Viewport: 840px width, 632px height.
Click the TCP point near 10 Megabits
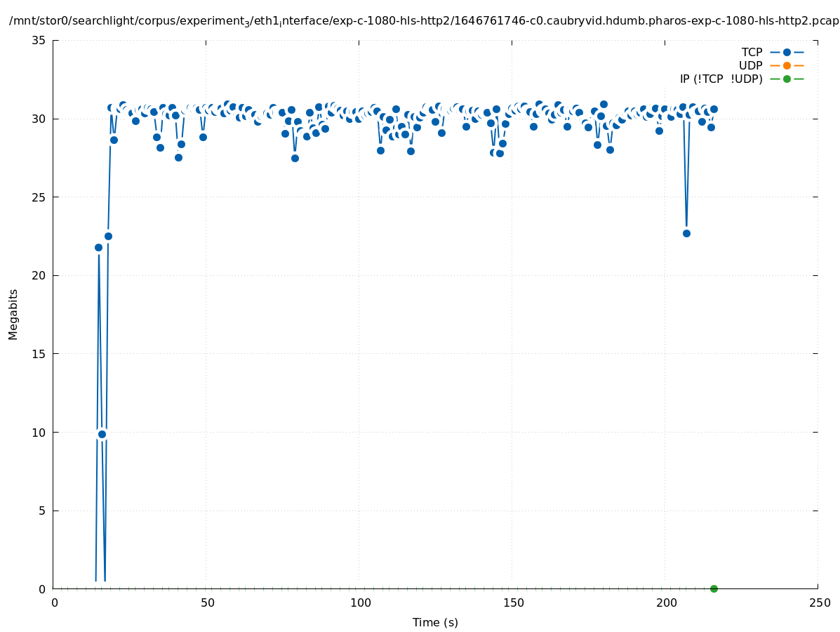point(102,434)
